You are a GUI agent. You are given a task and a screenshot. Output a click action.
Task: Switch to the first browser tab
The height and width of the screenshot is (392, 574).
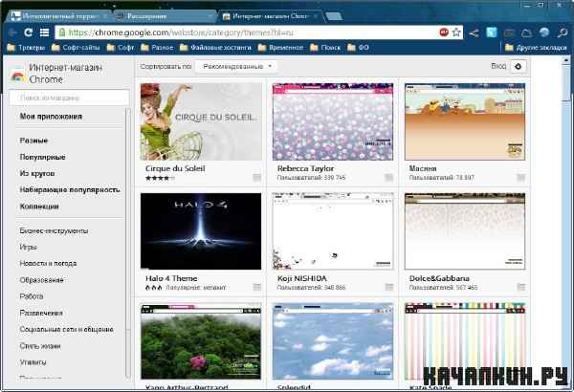pyautogui.click(x=59, y=16)
